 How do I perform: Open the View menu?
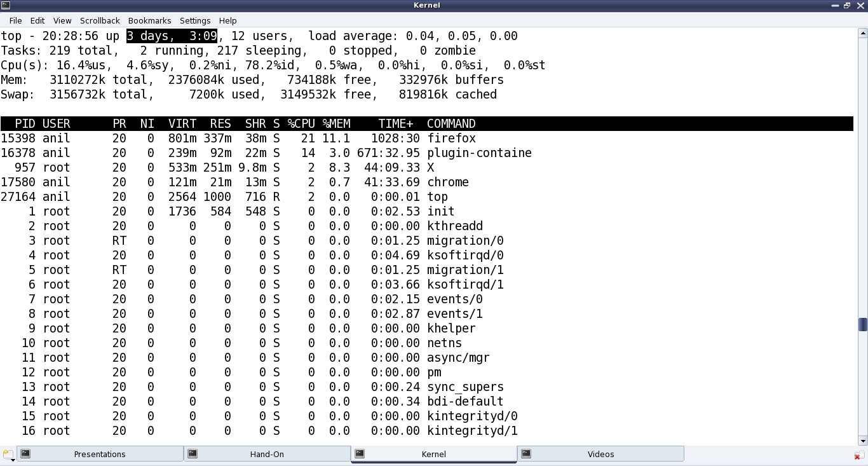pos(62,20)
